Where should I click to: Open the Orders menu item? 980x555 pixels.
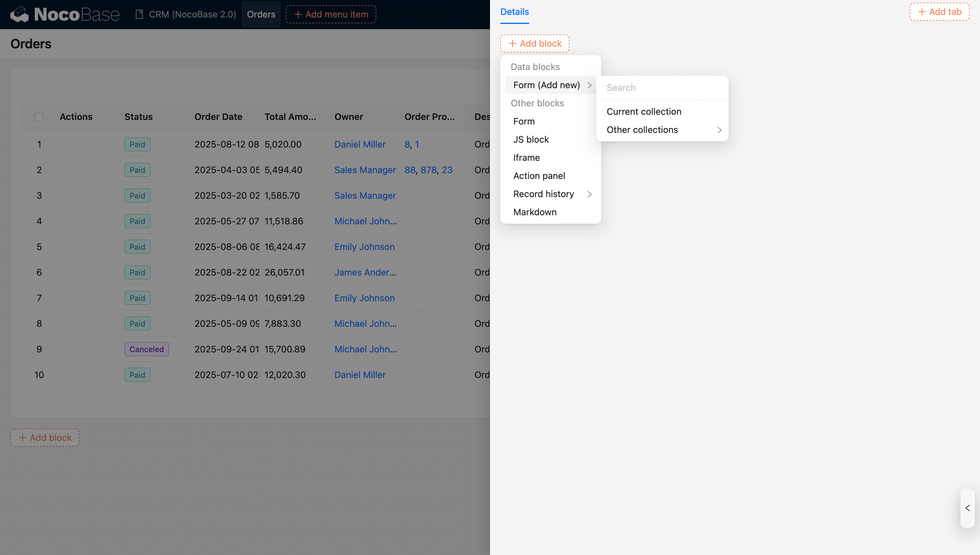261,15
